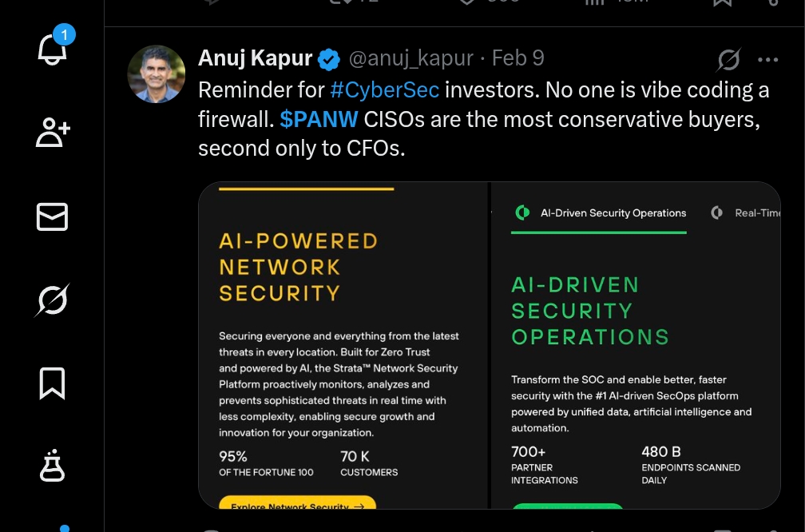805x532 pixels.
Task: Open the Notifications bell with 1 badge
Action: (x=53, y=50)
